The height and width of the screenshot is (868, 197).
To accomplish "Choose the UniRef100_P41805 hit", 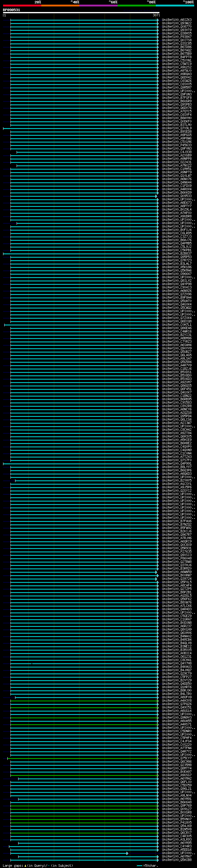I will pyautogui.click(x=176, y=822).
